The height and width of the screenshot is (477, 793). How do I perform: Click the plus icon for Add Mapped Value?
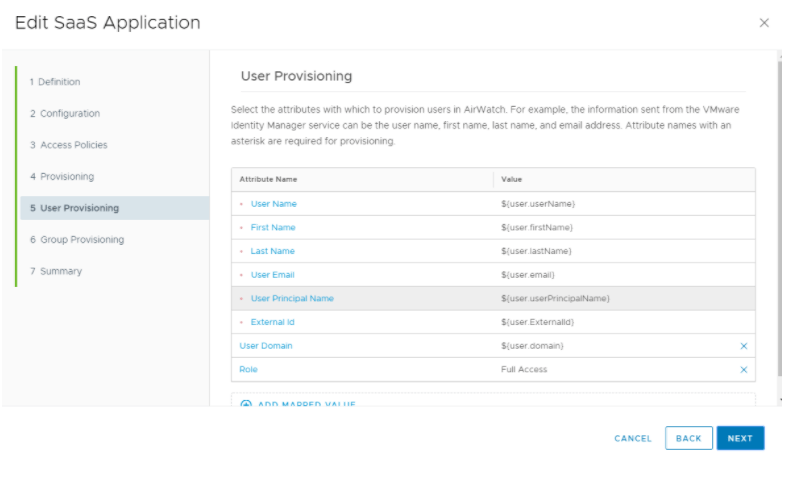246,404
